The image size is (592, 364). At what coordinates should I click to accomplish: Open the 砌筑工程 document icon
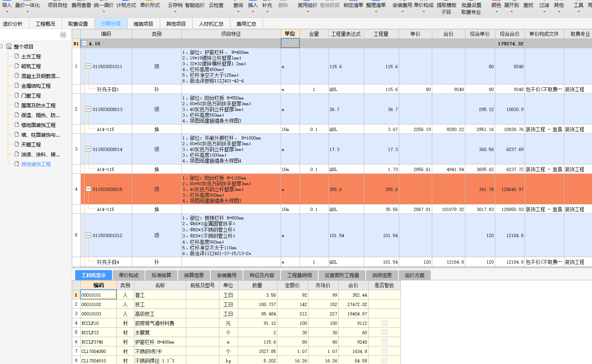click(x=17, y=66)
